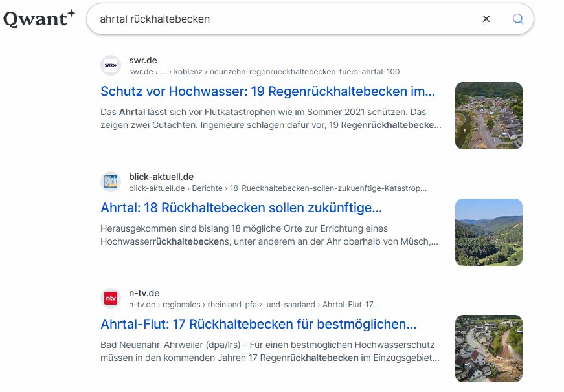Click the ntv favicon icon
564x392 pixels.
click(x=111, y=298)
